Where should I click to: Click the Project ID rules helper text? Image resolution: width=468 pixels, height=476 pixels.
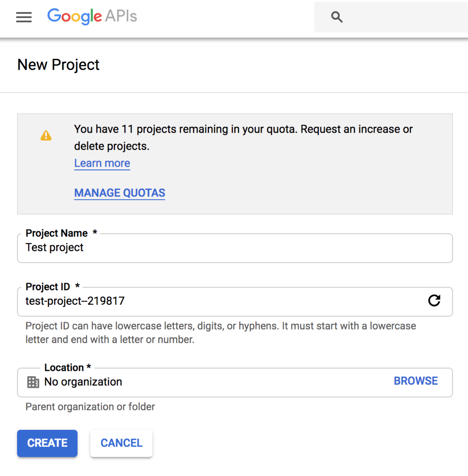point(221,333)
